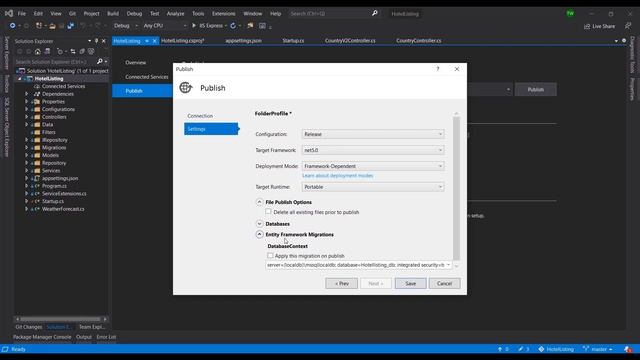Select Program.cs in Solution Explorer
640x360 pixels.
(x=54, y=186)
